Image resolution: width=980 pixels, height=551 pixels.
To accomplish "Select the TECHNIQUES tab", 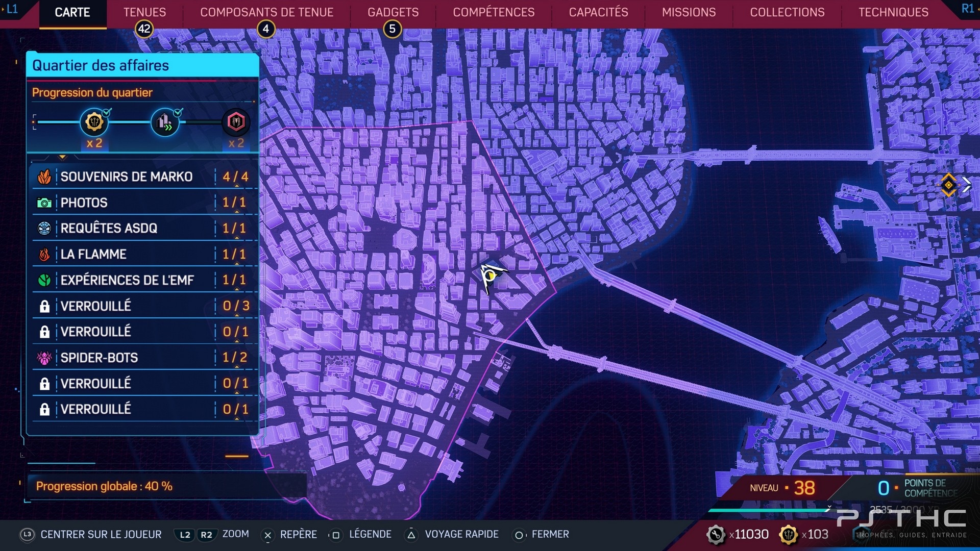I will coord(893,12).
